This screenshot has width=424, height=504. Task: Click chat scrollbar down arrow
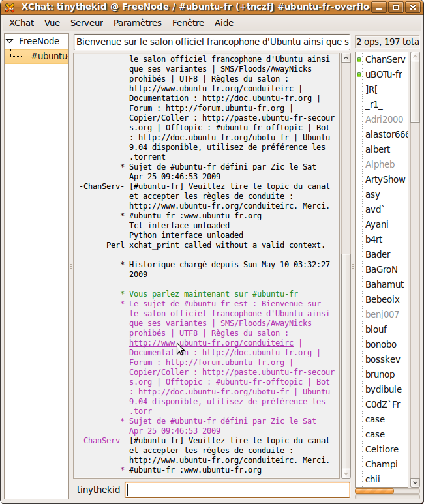(346, 473)
